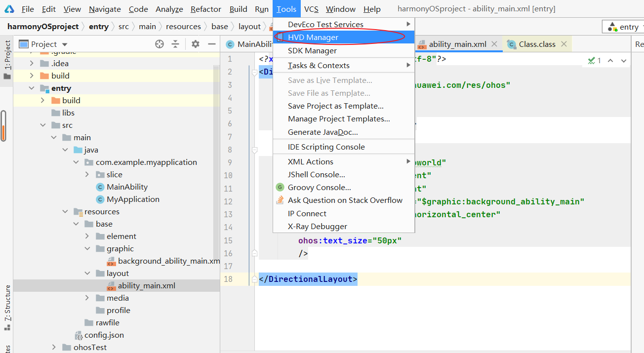Click the Groovy Console icon
The width and height of the screenshot is (644, 353).
[280, 188]
